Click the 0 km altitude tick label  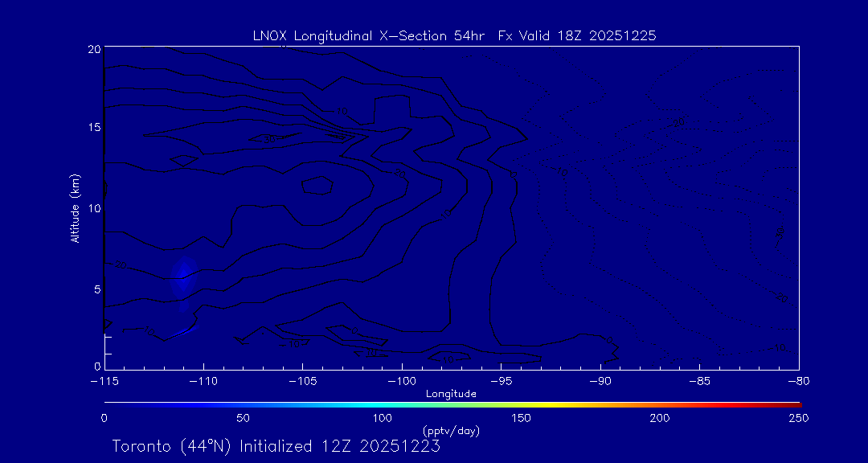[x=97, y=366]
